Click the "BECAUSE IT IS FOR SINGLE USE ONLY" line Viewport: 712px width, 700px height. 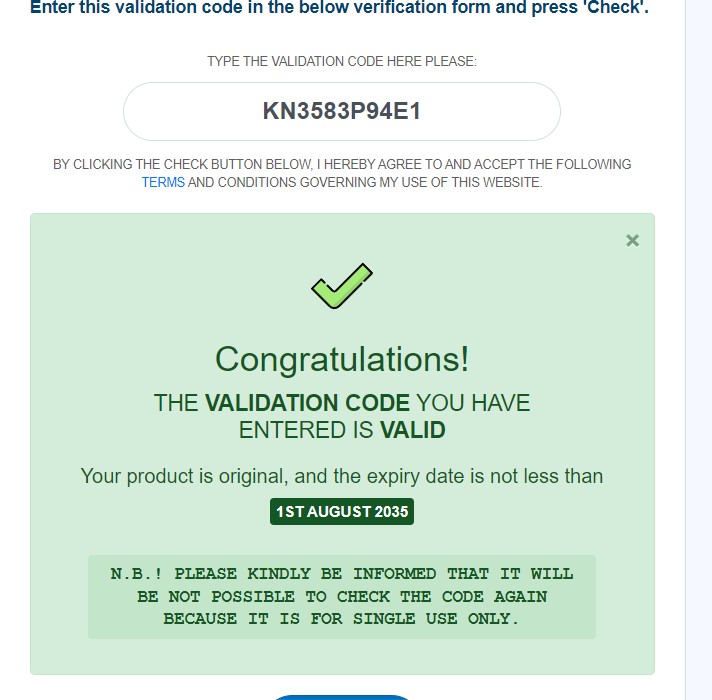[x=342, y=618]
